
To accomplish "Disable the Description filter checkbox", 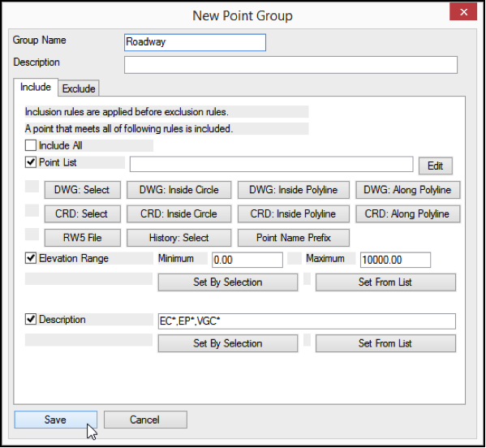I will tap(31, 319).
